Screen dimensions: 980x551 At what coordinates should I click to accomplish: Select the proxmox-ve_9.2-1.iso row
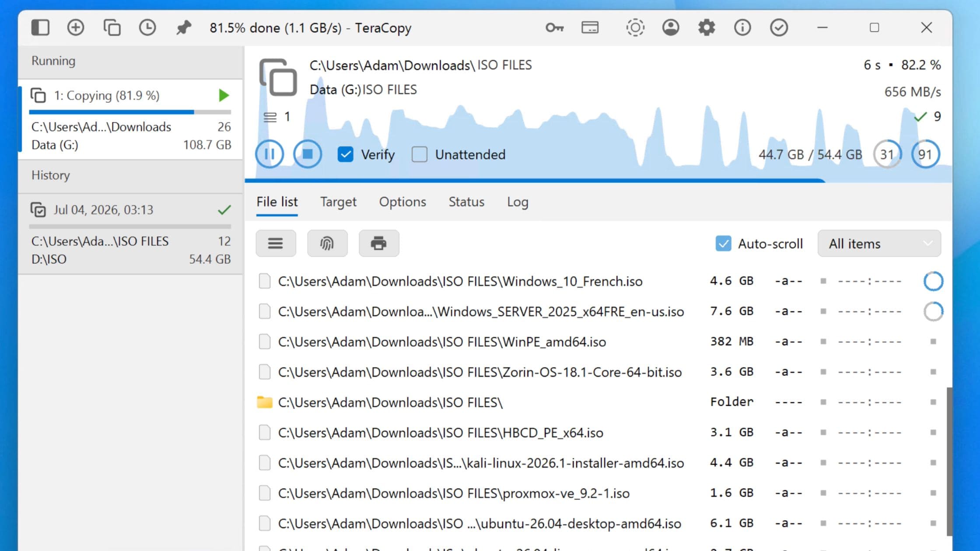pos(598,493)
